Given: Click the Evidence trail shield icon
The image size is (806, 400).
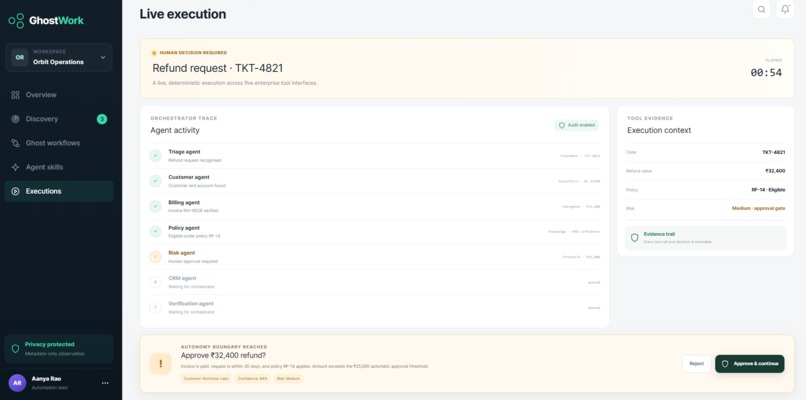Looking at the screenshot, I should coord(634,238).
